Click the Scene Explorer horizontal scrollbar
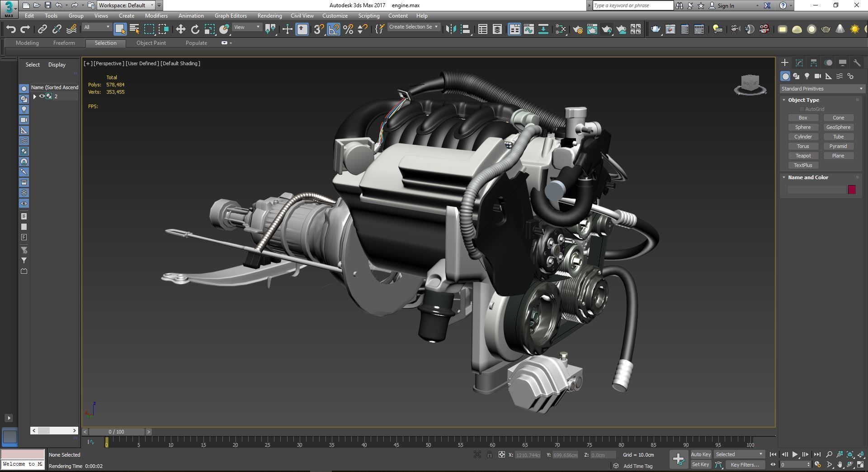Viewport: 868px width, 472px height. pyautogui.click(x=54, y=430)
